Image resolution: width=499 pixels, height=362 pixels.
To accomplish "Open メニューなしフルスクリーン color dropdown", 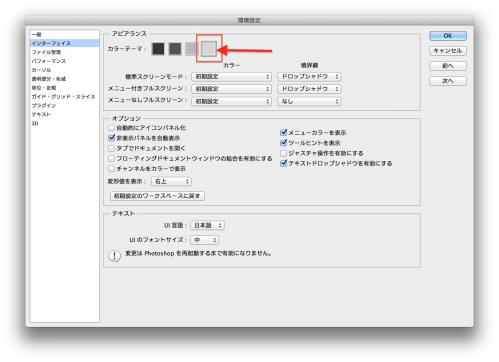I will (232, 101).
